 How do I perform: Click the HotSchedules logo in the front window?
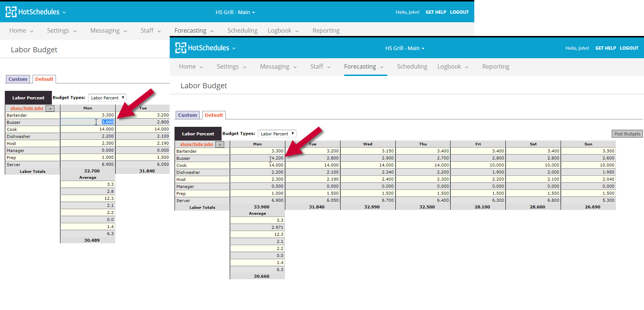tap(202, 48)
